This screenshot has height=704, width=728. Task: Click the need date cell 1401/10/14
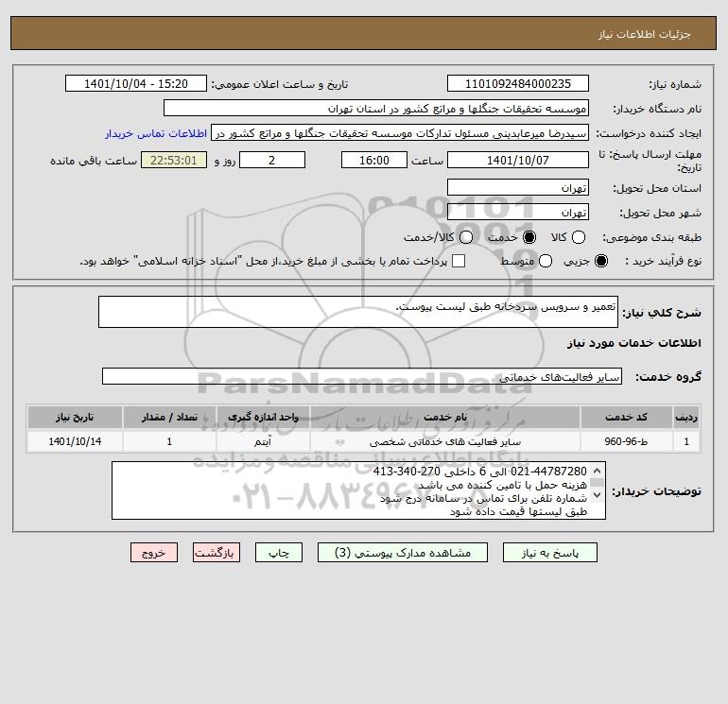[x=75, y=441]
